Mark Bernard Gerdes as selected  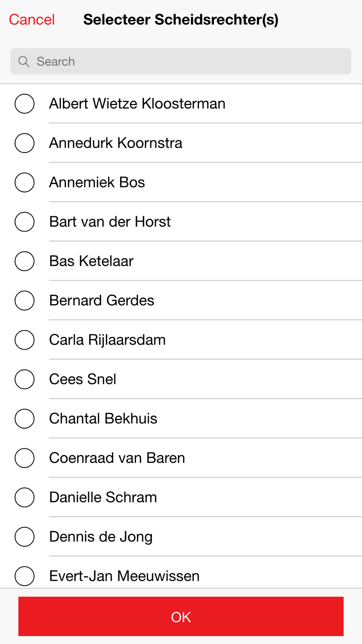[x=25, y=301]
